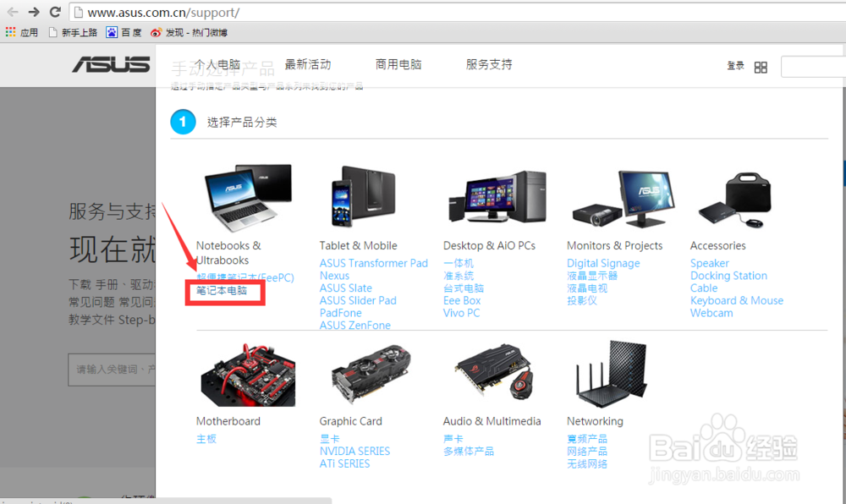Click the Accessories bag image
The image size is (846, 504).
(x=735, y=200)
